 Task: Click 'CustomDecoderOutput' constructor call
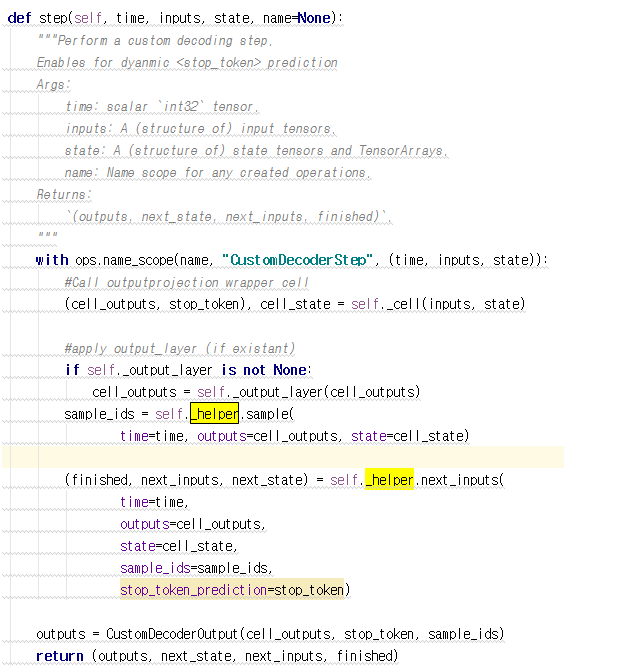coord(171,634)
